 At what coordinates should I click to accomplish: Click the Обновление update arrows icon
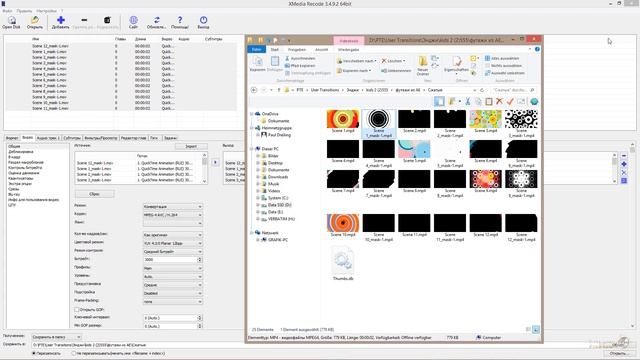click(156, 20)
